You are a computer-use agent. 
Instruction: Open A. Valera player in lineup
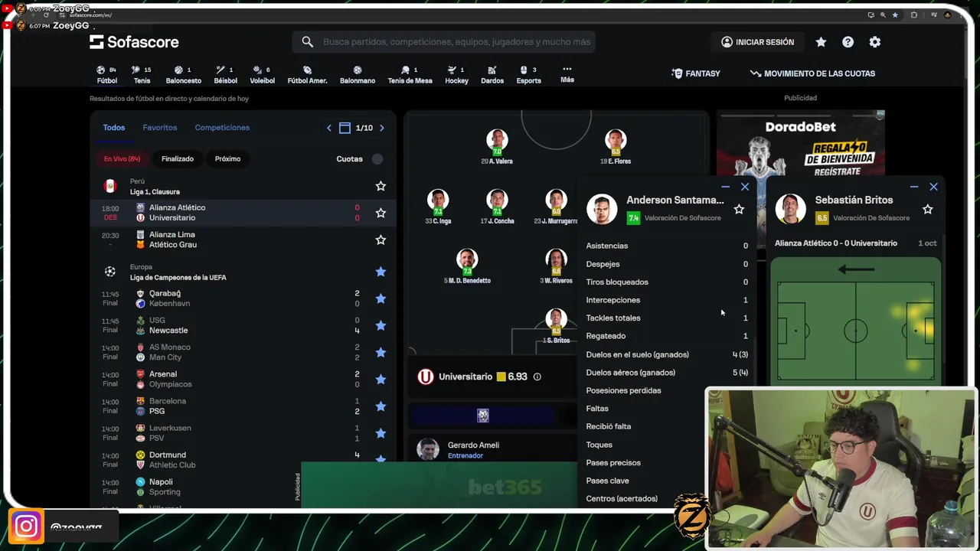(x=497, y=147)
